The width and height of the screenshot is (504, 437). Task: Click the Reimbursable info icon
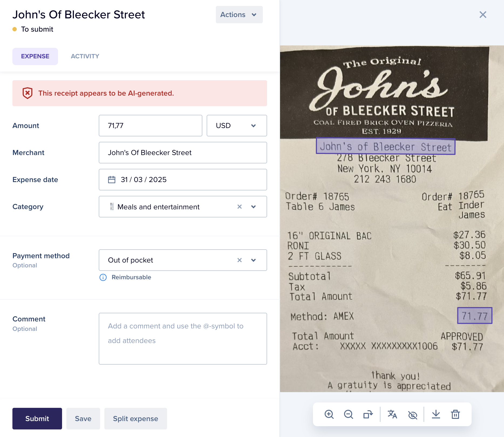click(x=103, y=277)
